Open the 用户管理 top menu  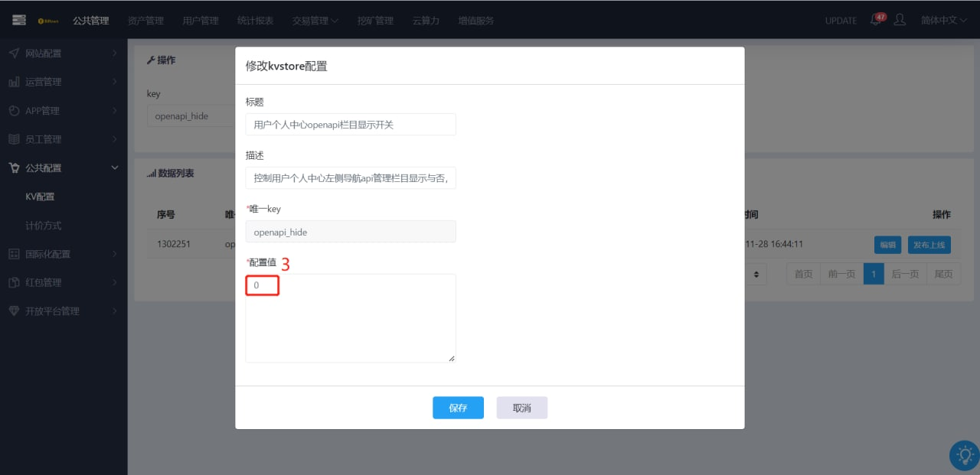(201, 21)
